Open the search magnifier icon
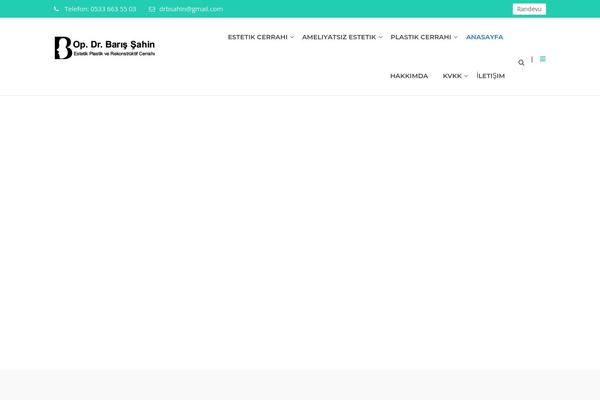 click(x=521, y=62)
